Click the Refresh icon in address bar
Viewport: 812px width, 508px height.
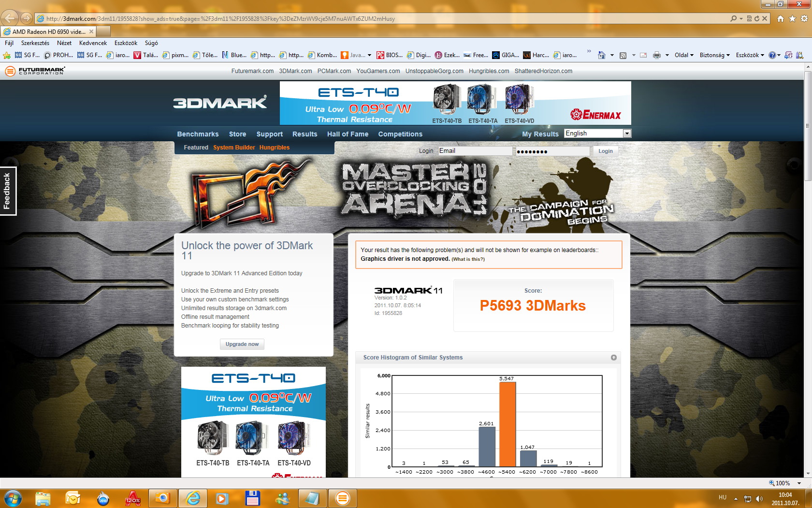(x=757, y=18)
